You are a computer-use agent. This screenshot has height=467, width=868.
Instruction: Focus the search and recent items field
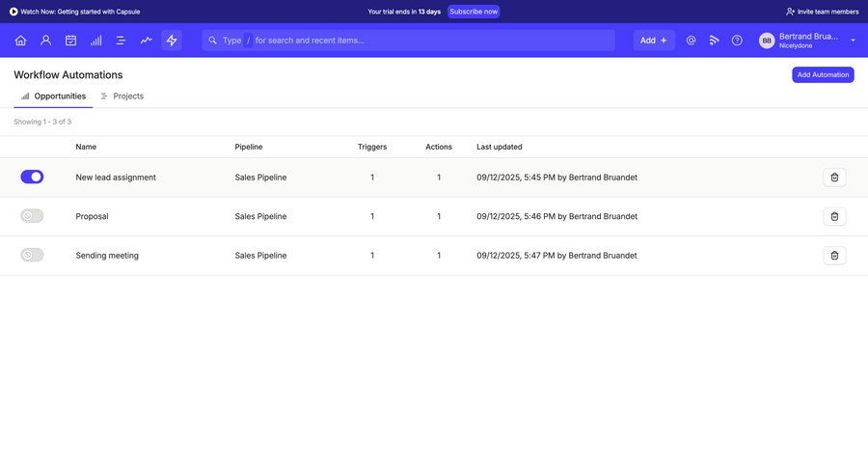415,41
